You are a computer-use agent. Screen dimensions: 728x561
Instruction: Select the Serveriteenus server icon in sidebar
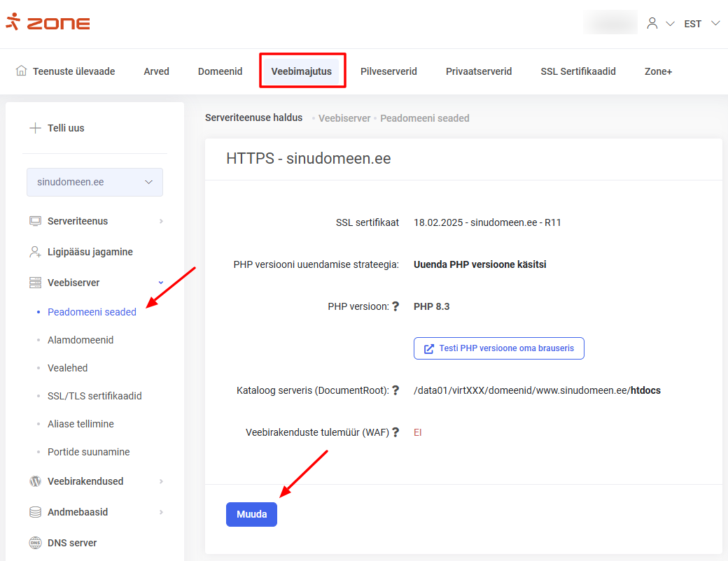click(x=34, y=221)
